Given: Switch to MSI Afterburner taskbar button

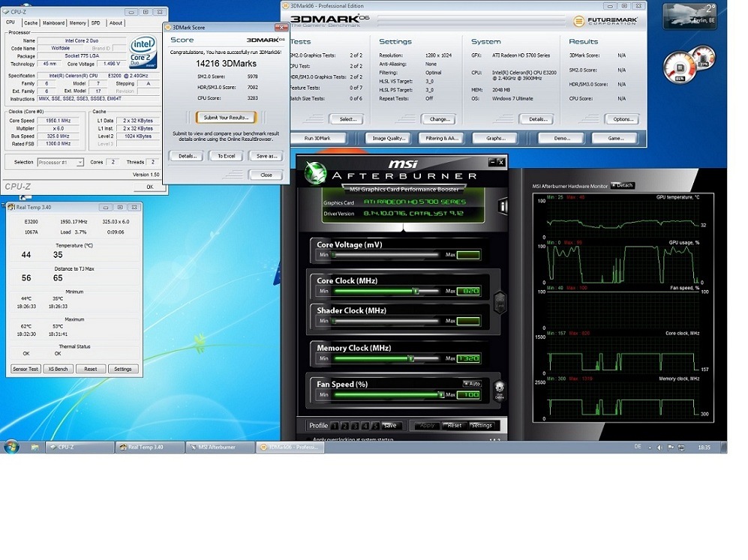Looking at the screenshot, I should 220,447.
